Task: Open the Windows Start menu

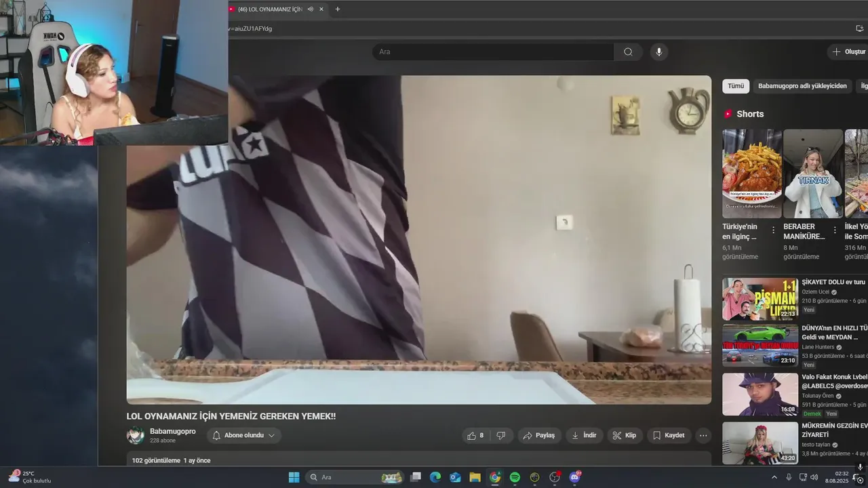Action: pyautogui.click(x=294, y=477)
